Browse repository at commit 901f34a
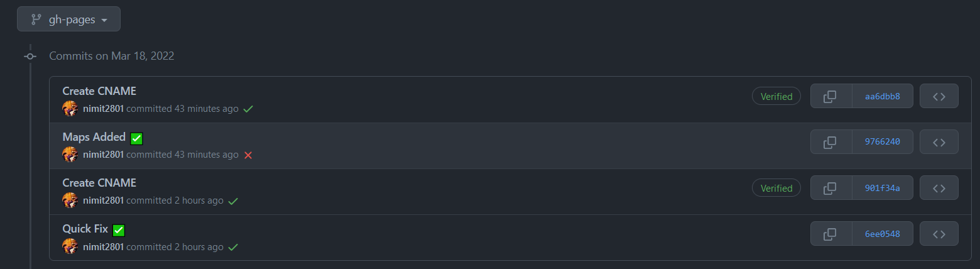Image resolution: width=980 pixels, height=269 pixels. click(939, 188)
